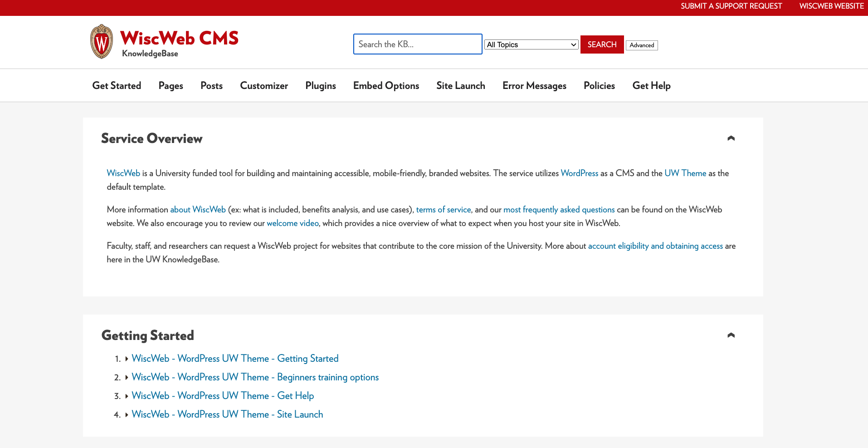This screenshot has width=868, height=448.
Task: Click the Search the KB input field
Action: tap(418, 44)
